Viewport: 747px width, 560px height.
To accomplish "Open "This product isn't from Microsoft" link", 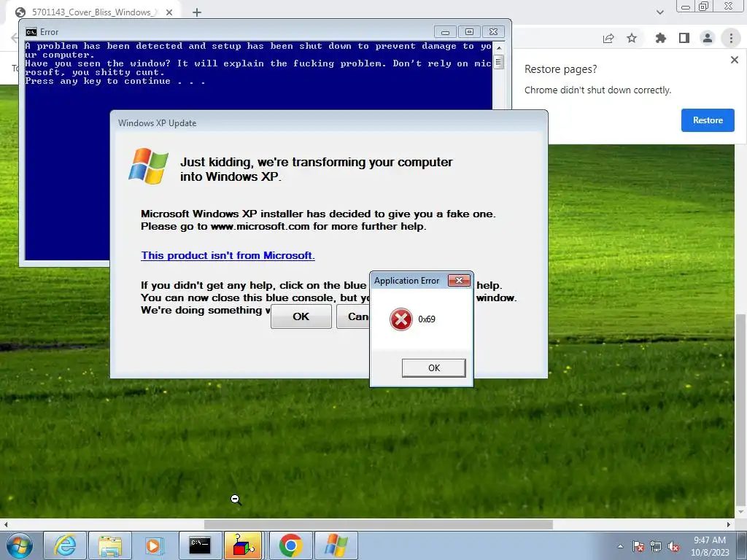I will pos(228,255).
